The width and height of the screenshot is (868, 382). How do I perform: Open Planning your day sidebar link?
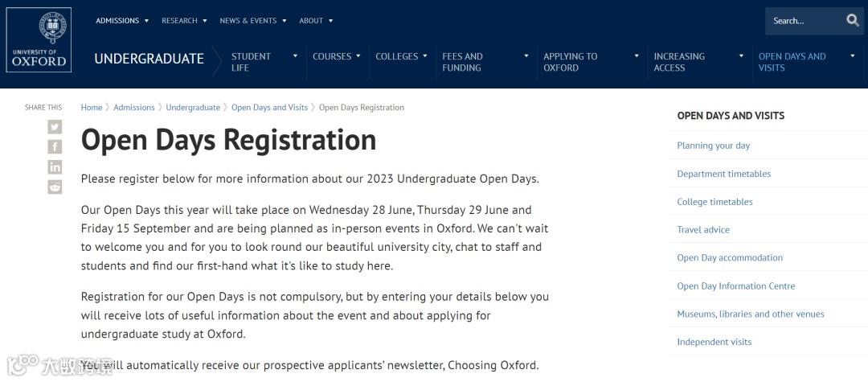pos(714,146)
